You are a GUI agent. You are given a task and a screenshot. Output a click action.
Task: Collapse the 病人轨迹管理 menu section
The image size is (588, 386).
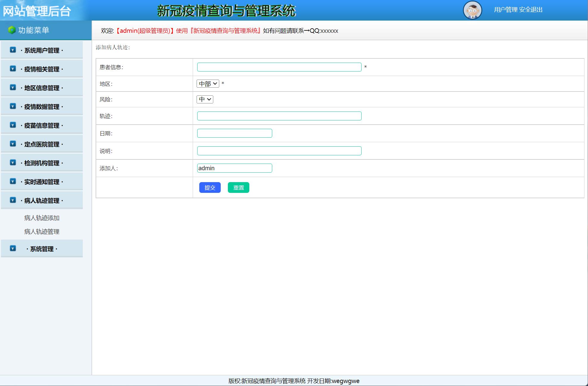[x=42, y=201]
